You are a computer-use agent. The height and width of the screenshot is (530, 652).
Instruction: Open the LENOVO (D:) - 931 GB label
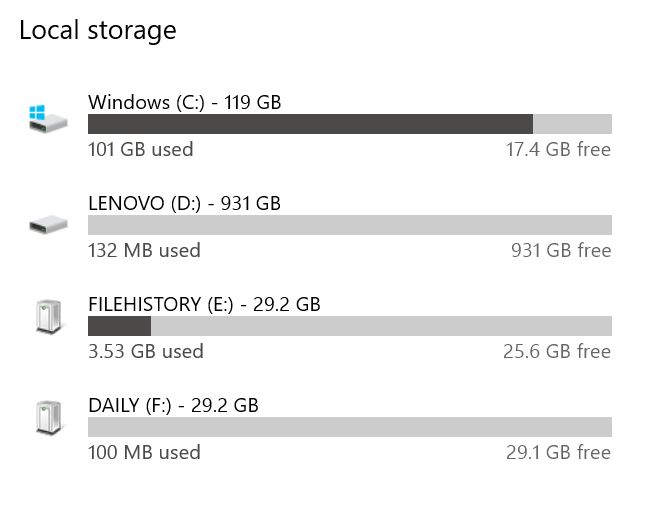pyautogui.click(x=184, y=203)
